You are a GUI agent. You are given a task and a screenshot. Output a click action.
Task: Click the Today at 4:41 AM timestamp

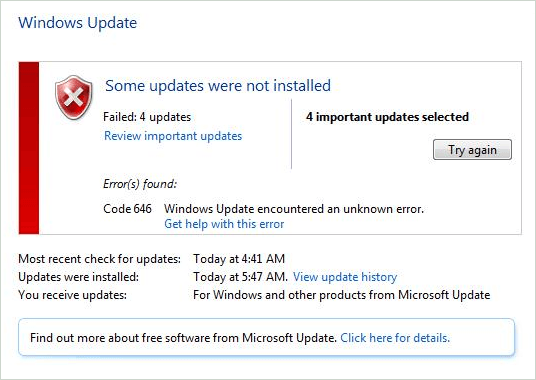click(239, 259)
